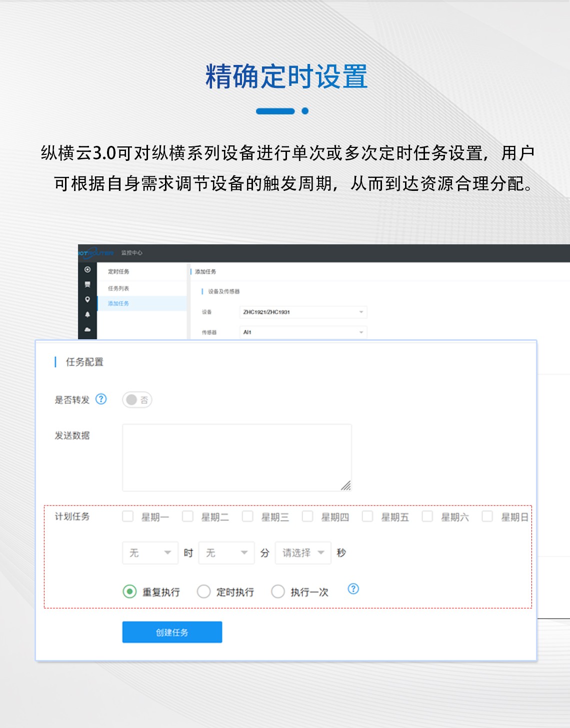This screenshot has height=728, width=570.
Task: Check the 星期一 checkbox
Action: [x=128, y=516]
